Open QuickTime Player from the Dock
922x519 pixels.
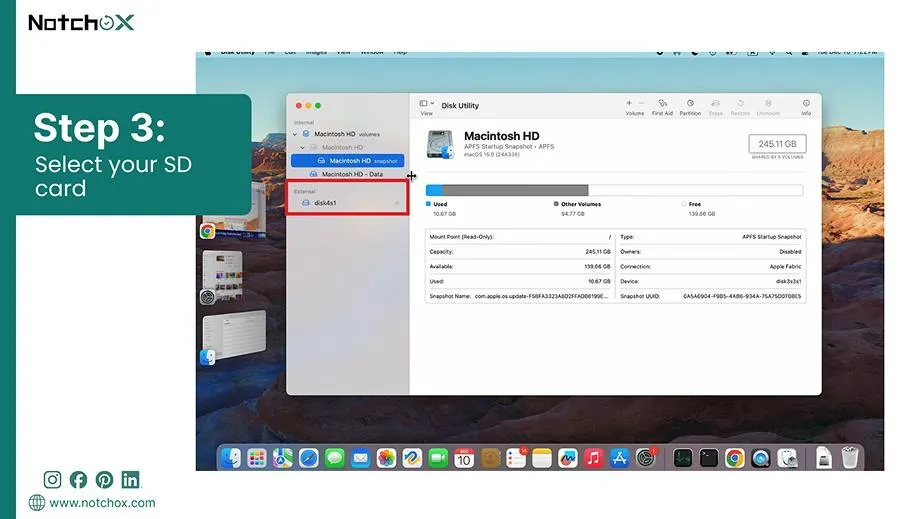[760, 458]
